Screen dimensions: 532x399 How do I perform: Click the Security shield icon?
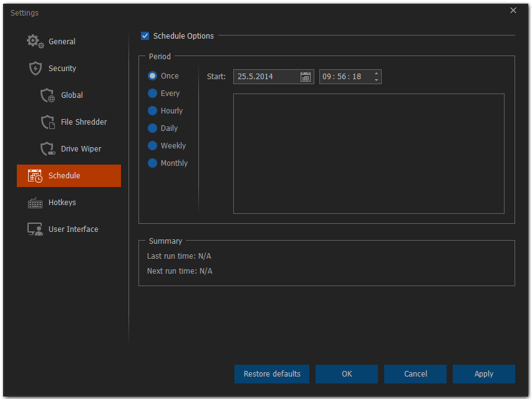36,68
